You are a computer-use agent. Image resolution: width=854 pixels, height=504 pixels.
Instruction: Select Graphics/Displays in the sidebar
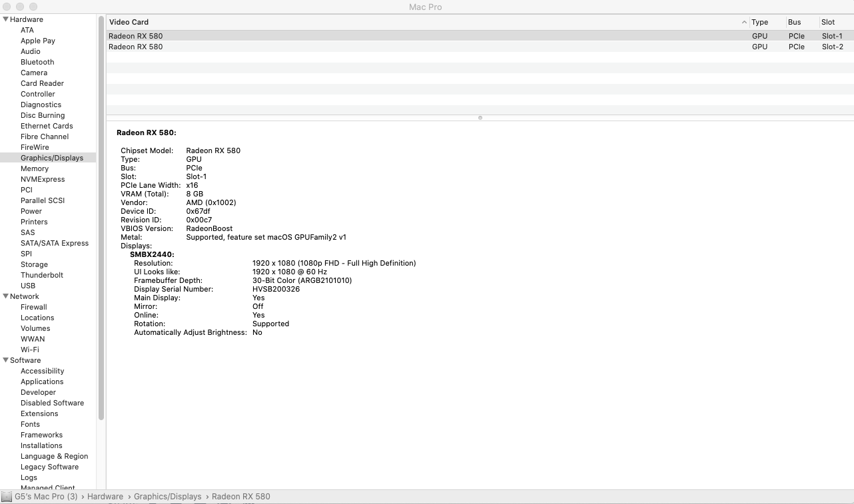coord(52,158)
